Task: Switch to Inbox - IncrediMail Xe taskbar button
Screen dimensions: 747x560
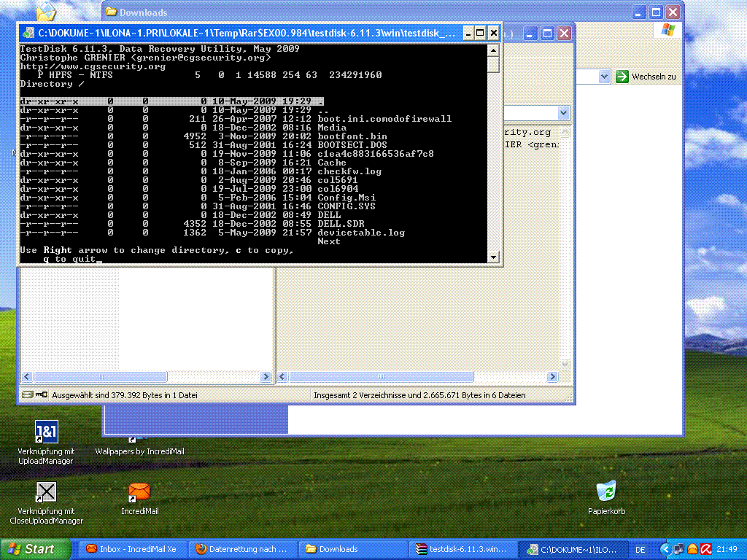Action: 133,549
